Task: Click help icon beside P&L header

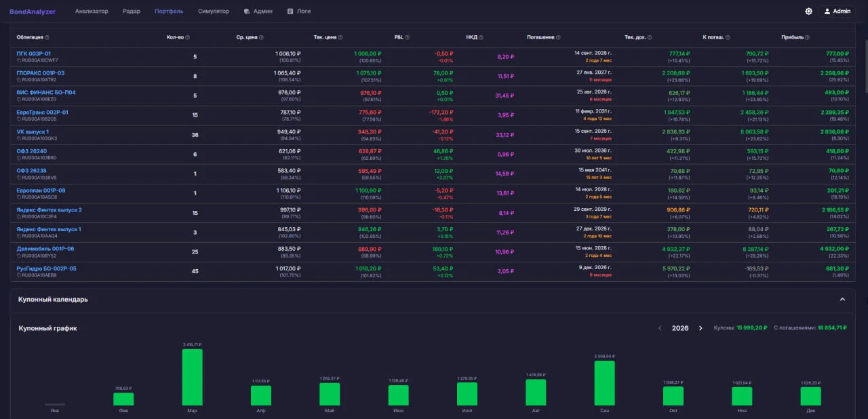Action: coord(407,37)
